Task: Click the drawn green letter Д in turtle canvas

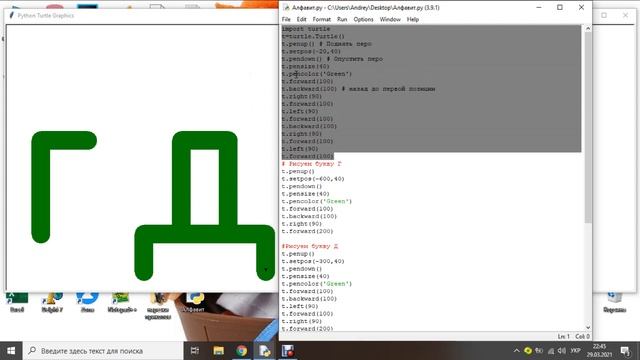Action: tap(204, 234)
